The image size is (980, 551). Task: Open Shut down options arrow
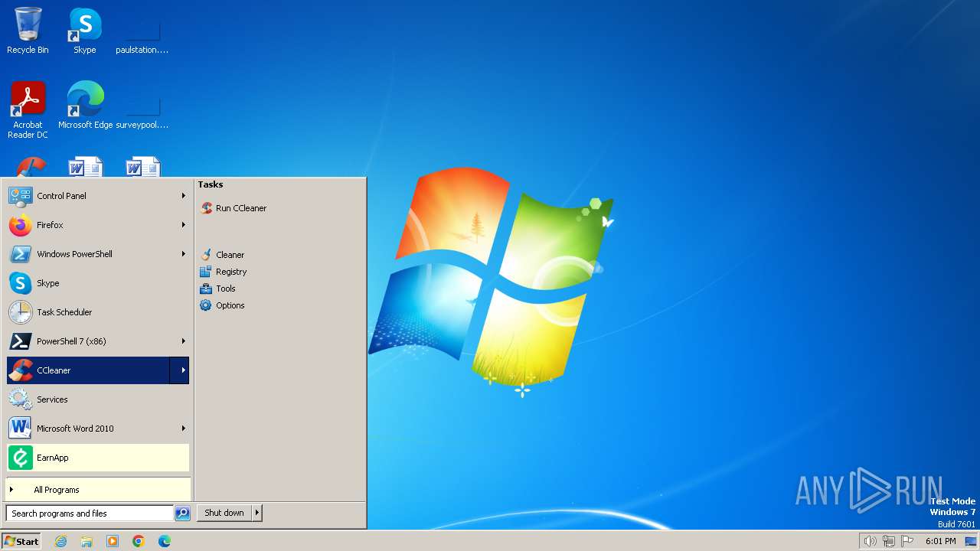pos(257,514)
